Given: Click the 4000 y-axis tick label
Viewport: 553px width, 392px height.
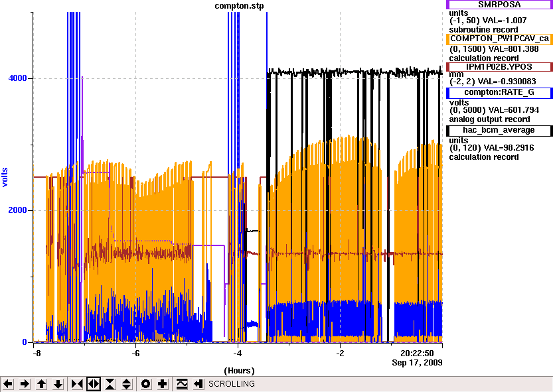Looking at the screenshot, I should click(18, 78).
